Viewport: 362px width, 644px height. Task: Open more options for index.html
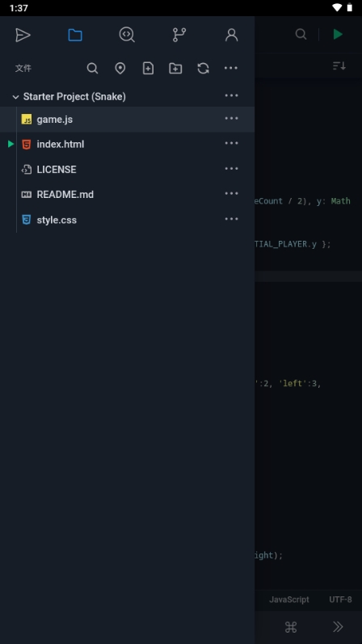231,143
